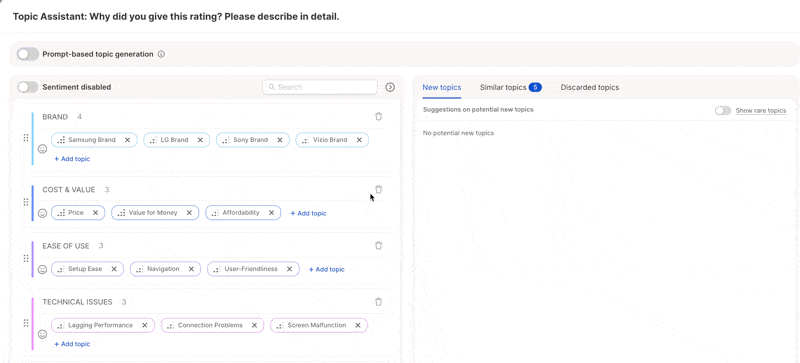Click the COST & VALUE category title
This screenshot has height=363, width=800.
(69, 190)
